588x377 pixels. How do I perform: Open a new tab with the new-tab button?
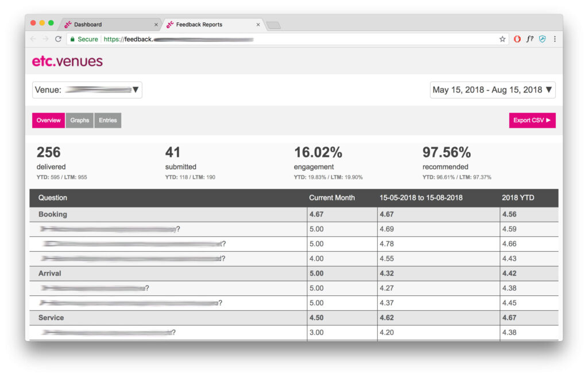pyautogui.click(x=273, y=25)
